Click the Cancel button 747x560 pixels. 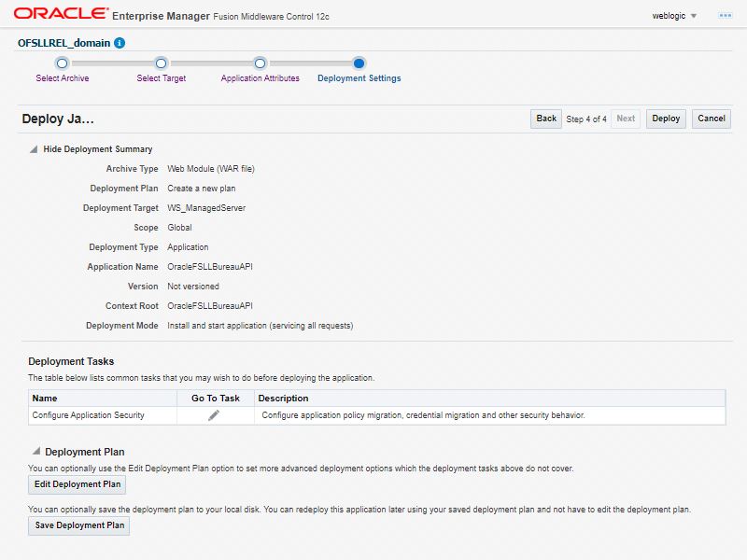[712, 119]
